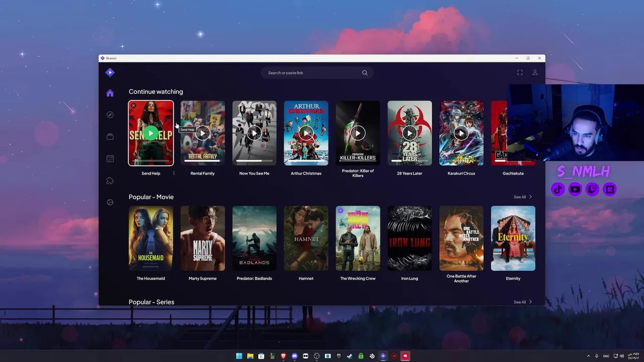Click the search magnifier icon

click(x=365, y=73)
